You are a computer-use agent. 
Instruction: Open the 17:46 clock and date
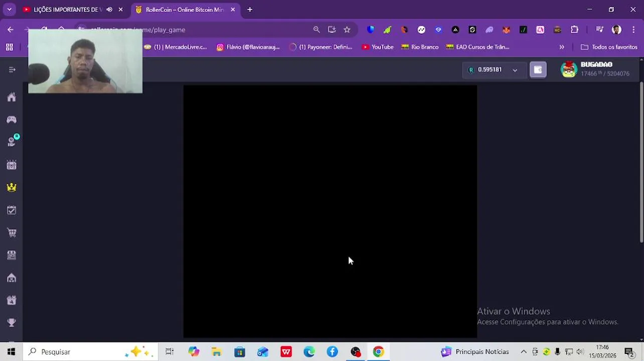click(x=602, y=351)
